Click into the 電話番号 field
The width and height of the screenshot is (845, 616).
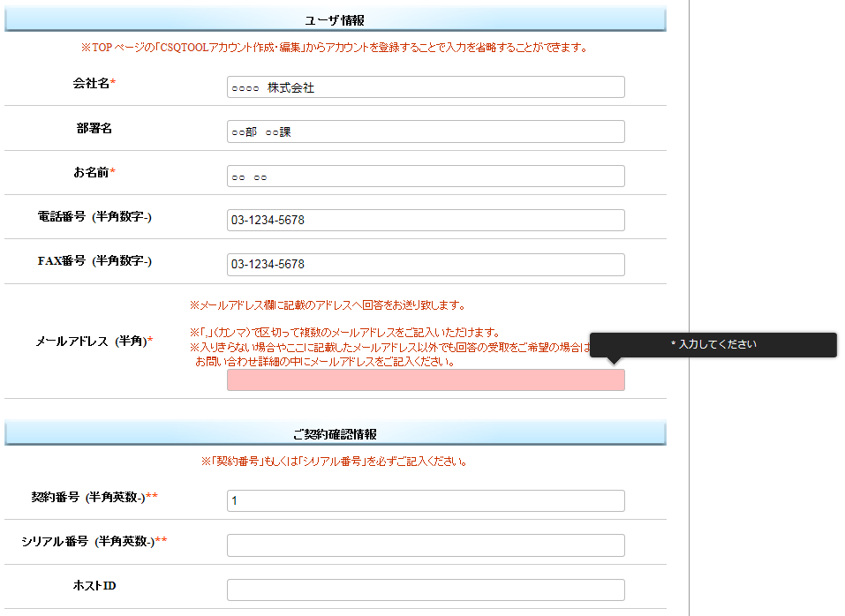[425, 220]
